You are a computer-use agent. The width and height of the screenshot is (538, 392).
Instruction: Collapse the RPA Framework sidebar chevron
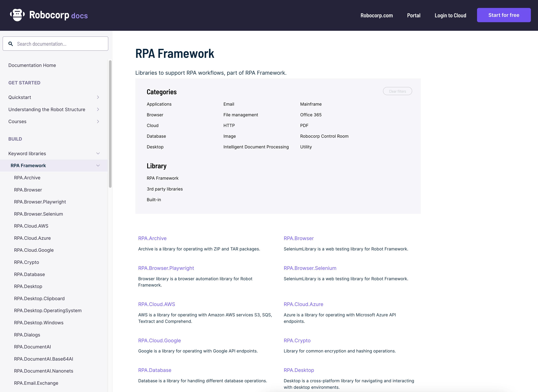pyautogui.click(x=98, y=166)
